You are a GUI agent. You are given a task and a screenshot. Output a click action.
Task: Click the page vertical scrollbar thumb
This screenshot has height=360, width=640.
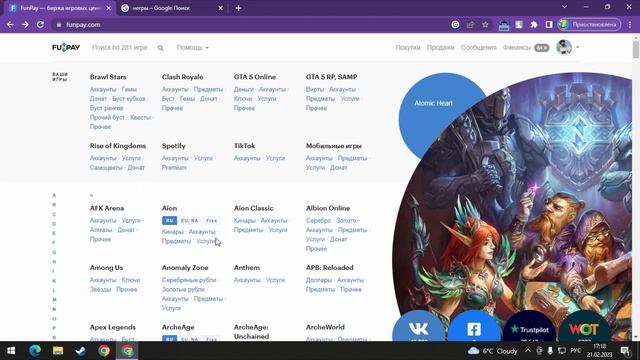tap(636, 49)
